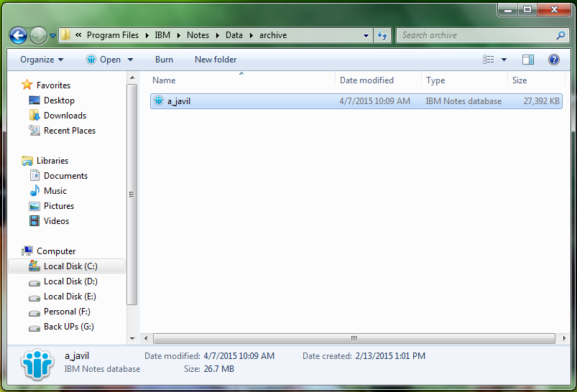Image resolution: width=577 pixels, height=392 pixels.
Task: Open the view options dropdown arrow
Action: pyautogui.click(x=504, y=60)
